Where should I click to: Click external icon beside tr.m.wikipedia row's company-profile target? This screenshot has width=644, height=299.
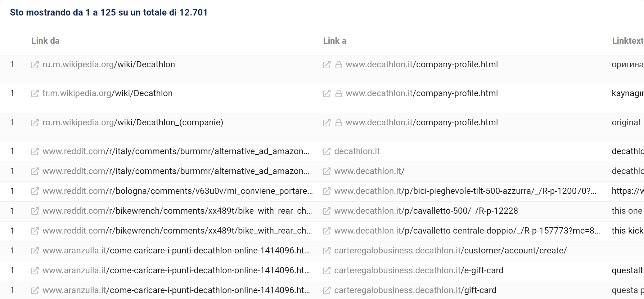point(327,93)
